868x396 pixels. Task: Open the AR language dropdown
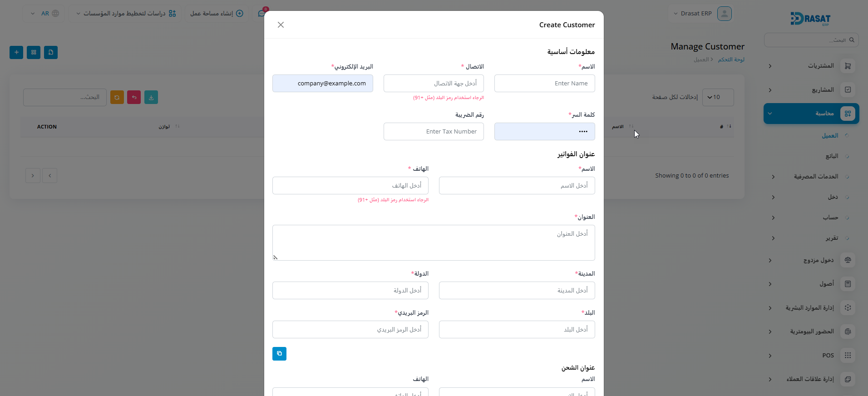[44, 14]
